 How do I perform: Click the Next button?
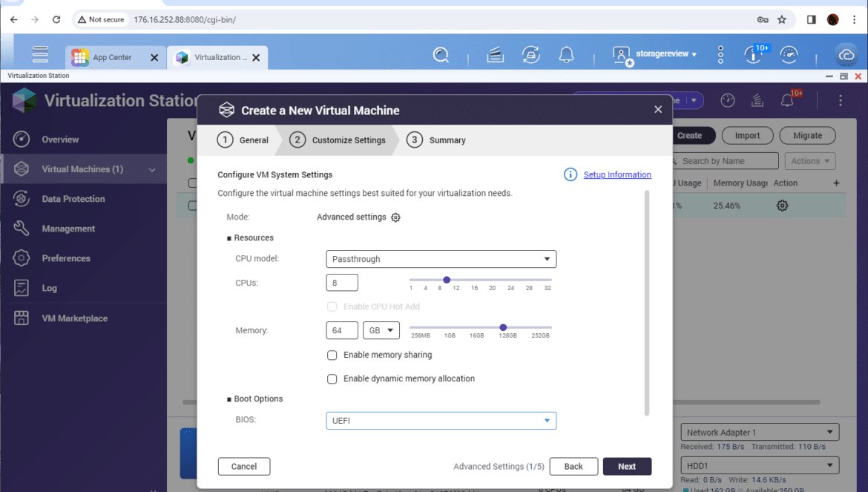pos(627,467)
